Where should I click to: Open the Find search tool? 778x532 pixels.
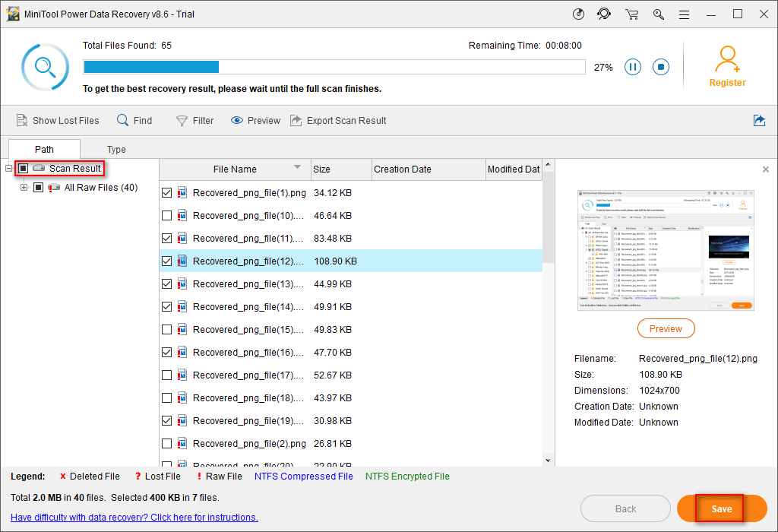[x=134, y=120]
